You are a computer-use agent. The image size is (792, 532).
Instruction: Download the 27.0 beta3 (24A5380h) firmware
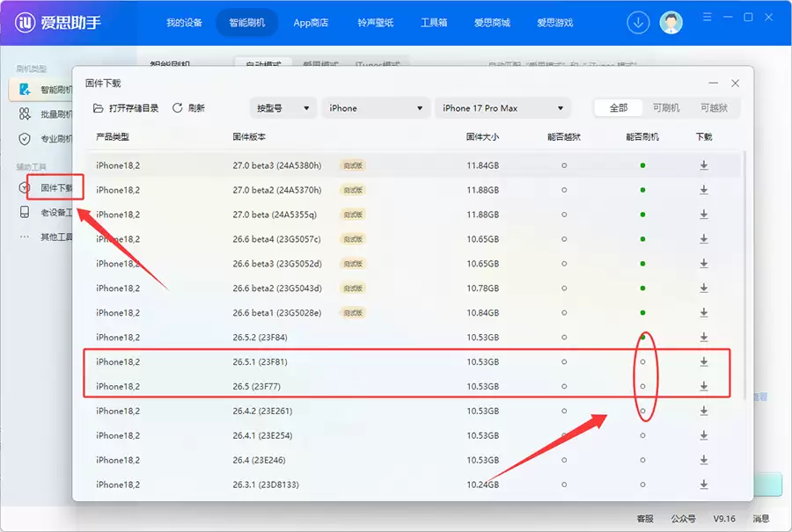tap(704, 165)
